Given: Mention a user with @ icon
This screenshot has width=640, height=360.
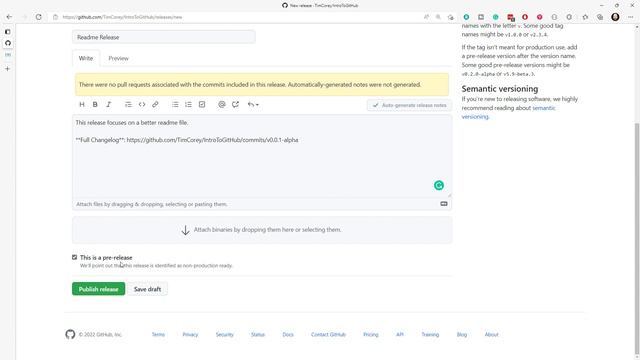Looking at the screenshot, I should coord(222,104).
